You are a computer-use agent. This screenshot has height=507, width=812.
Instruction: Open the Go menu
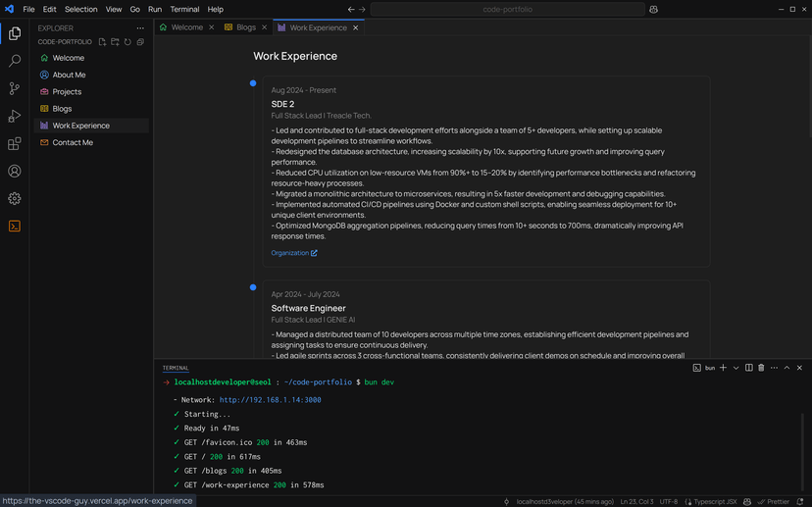pyautogui.click(x=134, y=10)
